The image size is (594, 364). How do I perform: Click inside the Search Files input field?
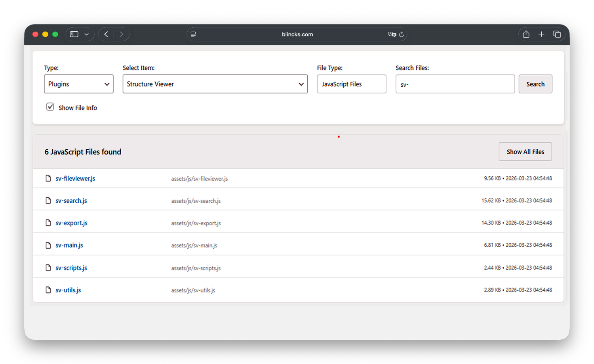pos(455,84)
